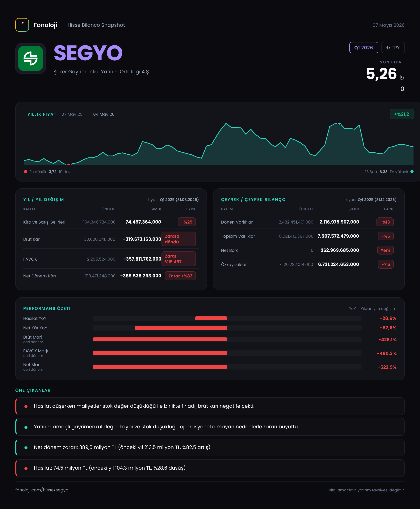Click the FAVÖK Marjı red progress bar
The width and height of the screenshot is (420, 509).
click(x=160, y=353)
